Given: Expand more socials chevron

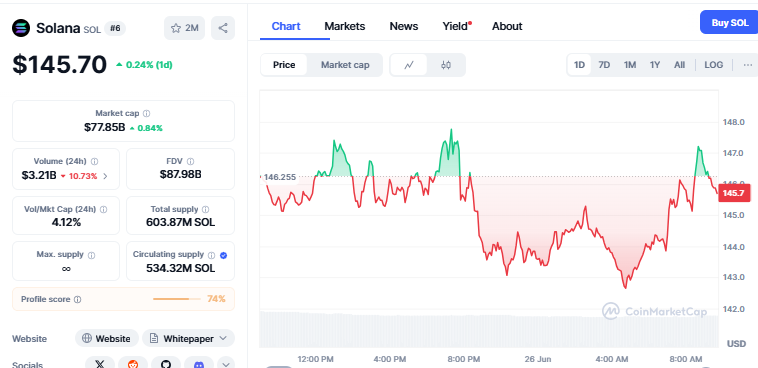Looking at the screenshot, I should pos(226,363).
